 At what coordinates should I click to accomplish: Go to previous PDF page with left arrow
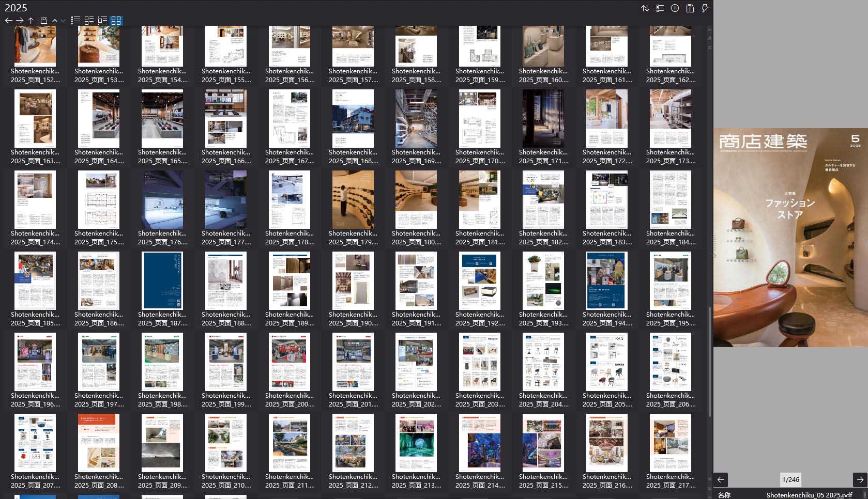click(x=720, y=480)
